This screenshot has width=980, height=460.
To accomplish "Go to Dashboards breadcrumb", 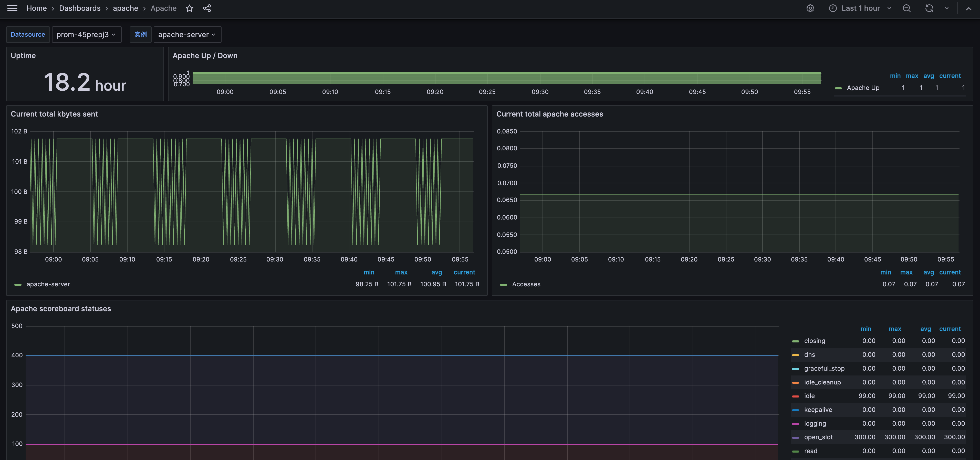I will pos(79,8).
